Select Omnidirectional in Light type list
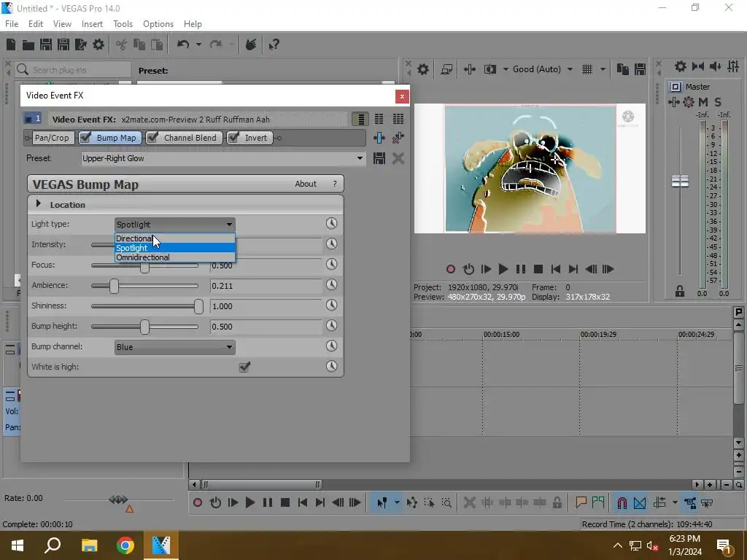747x560 pixels. (175, 257)
